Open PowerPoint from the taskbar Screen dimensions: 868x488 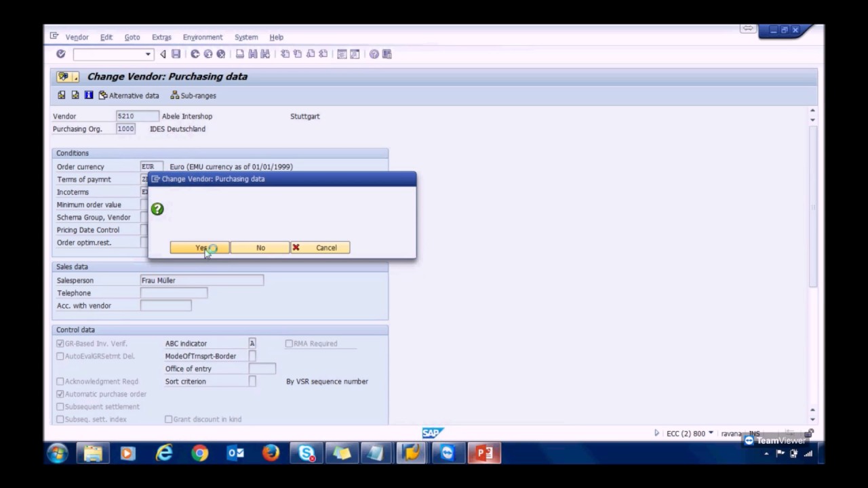(484, 453)
